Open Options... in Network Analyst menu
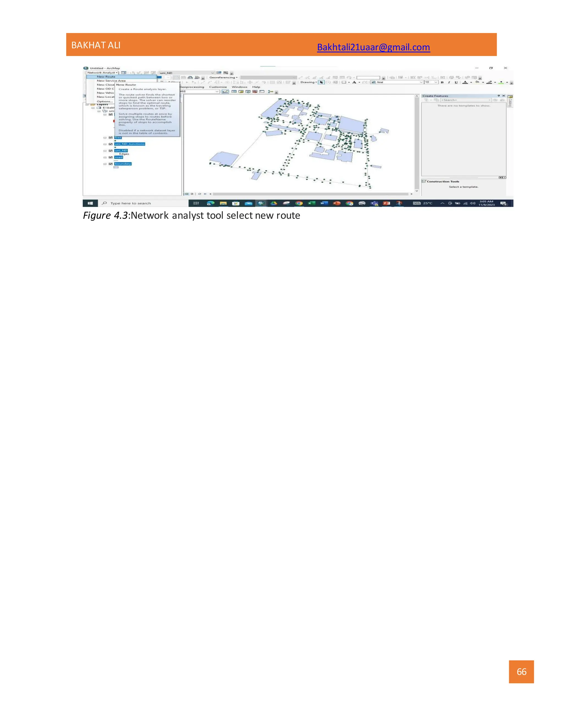This screenshot has width=563, height=728. coord(105,101)
